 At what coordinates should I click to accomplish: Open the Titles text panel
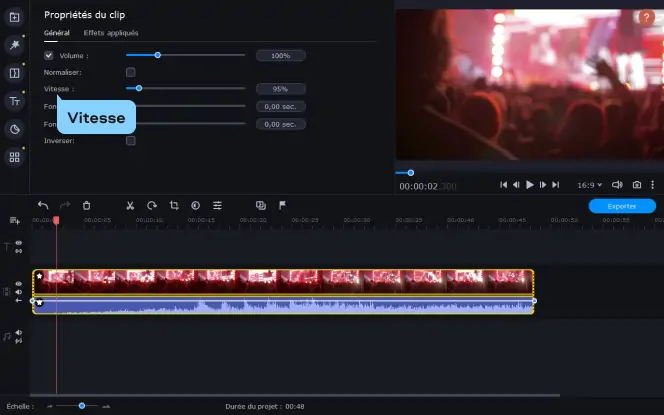click(x=14, y=101)
